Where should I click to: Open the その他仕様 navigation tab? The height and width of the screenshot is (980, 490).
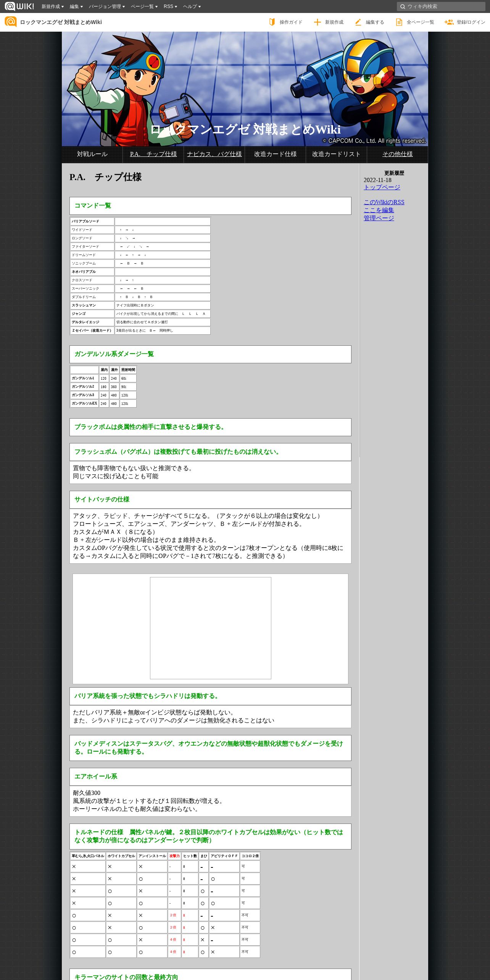coord(398,154)
